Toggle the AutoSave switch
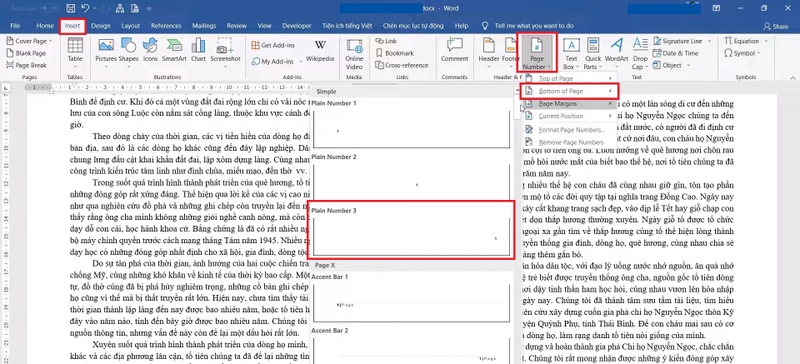This screenshot has height=364, width=800. pyautogui.click(x=49, y=9)
